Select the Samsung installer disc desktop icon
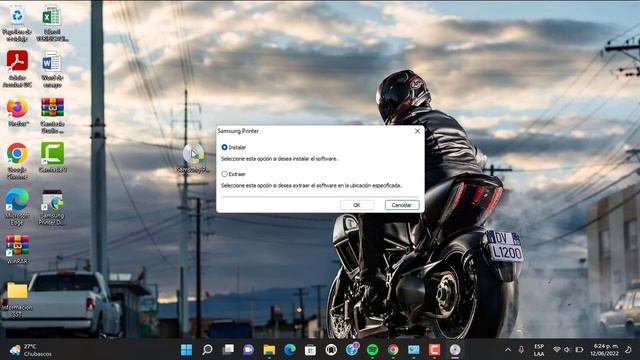Screen dimensions: 640x360 (x=193, y=158)
